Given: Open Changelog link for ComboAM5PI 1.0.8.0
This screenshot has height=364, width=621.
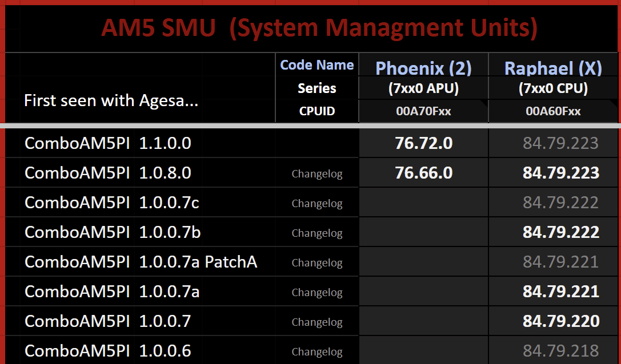Looking at the screenshot, I should point(317,173).
